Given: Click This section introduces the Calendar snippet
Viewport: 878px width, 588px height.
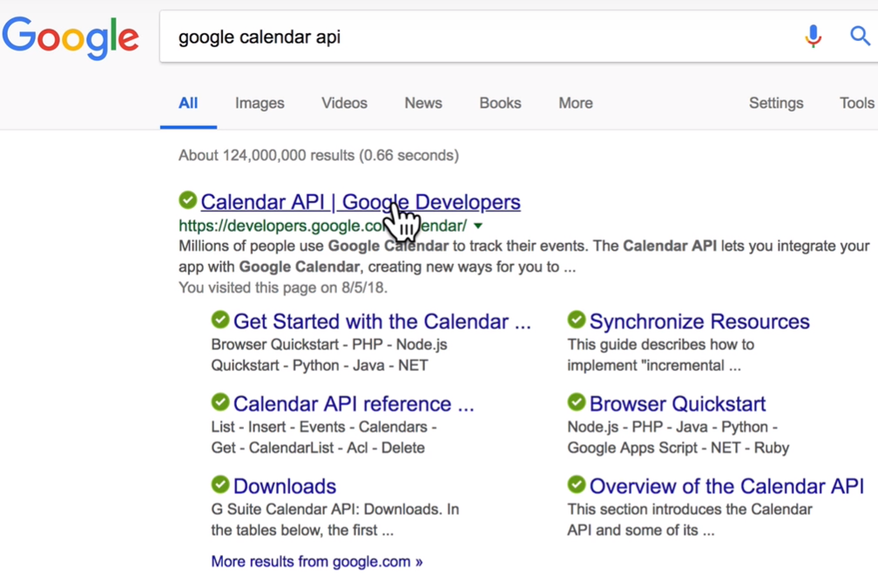Looking at the screenshot, I should (690, 520).
